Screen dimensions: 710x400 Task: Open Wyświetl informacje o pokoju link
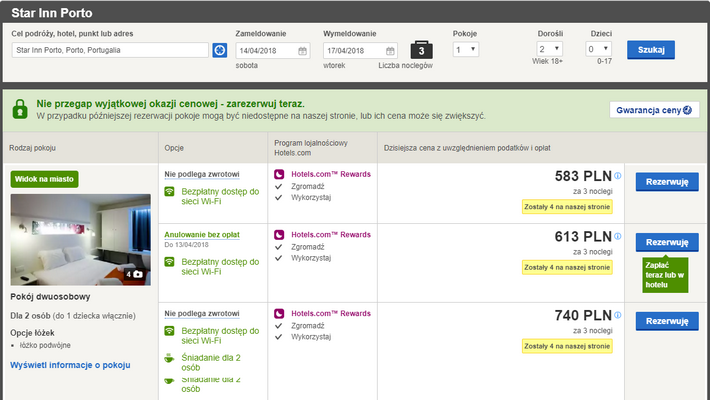pos(69,365)
